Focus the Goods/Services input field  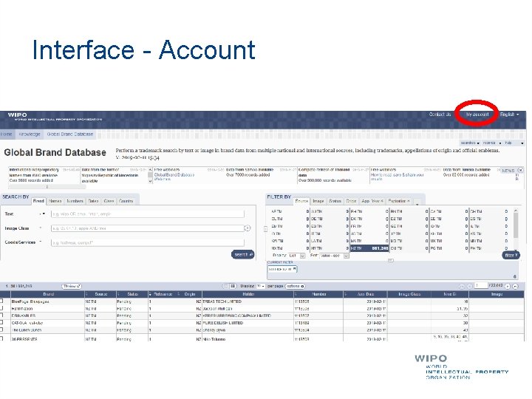pos(148,242)
